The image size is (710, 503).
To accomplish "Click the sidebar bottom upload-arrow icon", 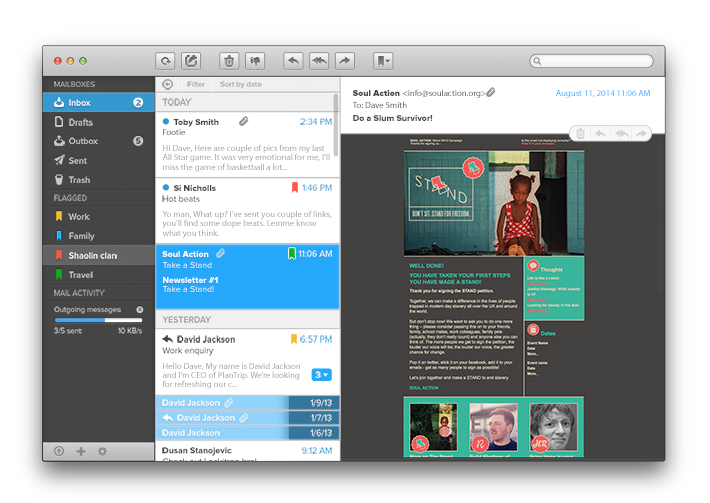I will coord(59,451).
